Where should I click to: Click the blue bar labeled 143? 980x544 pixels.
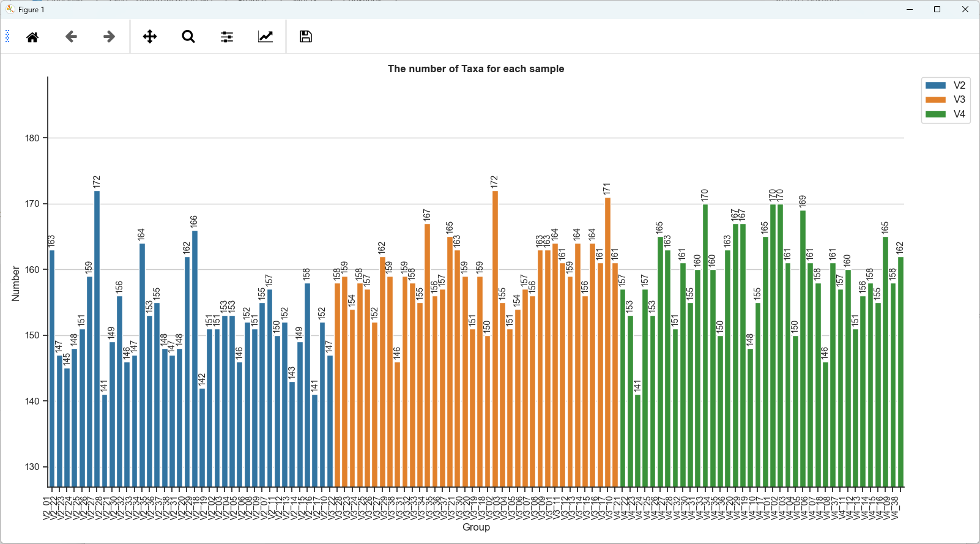[292, 434]
